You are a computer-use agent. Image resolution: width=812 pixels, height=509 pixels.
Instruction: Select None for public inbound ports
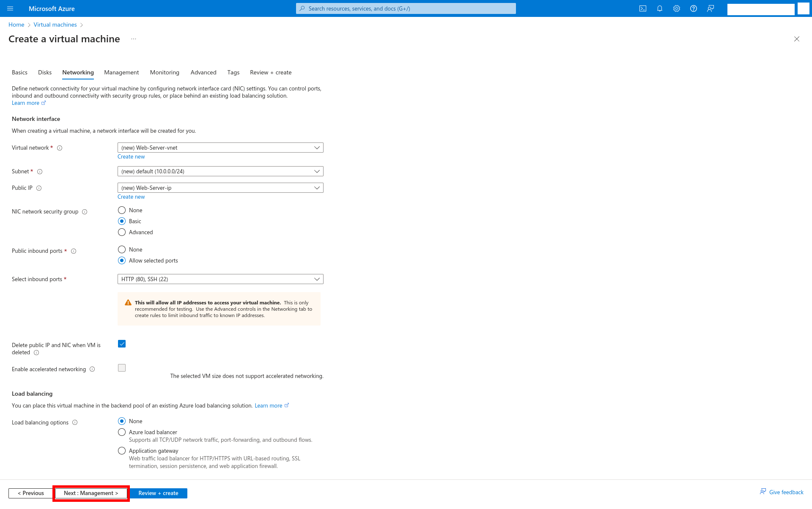pyautogui.click(x=122, y=249)
